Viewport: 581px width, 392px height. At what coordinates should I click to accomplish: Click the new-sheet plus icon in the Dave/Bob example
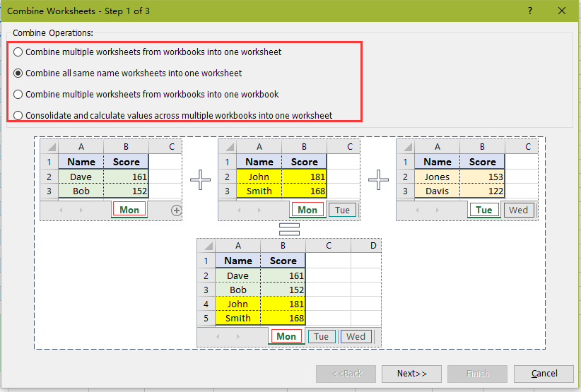(x=177, y=210)
